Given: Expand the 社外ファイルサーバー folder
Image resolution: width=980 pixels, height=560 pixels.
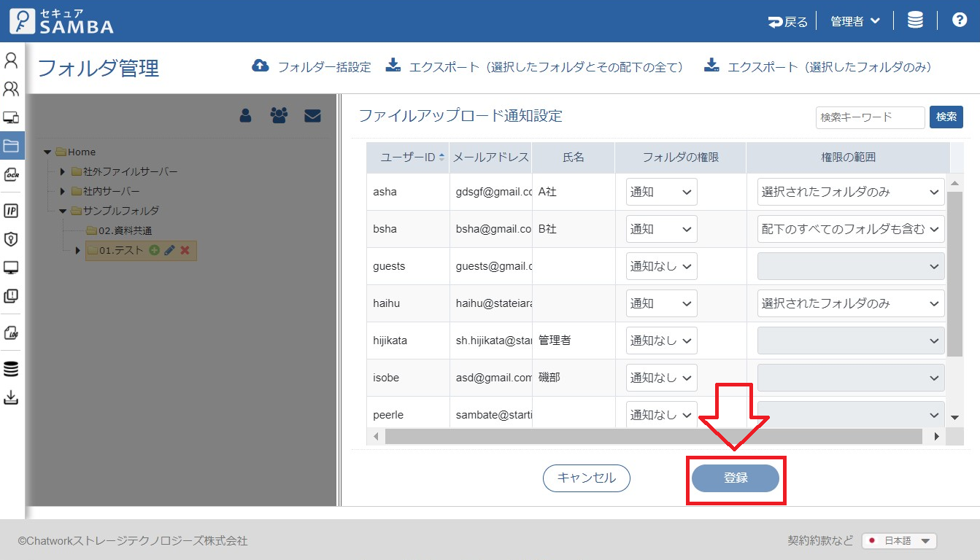Looking at the screenshot, I should pos(63,171).
